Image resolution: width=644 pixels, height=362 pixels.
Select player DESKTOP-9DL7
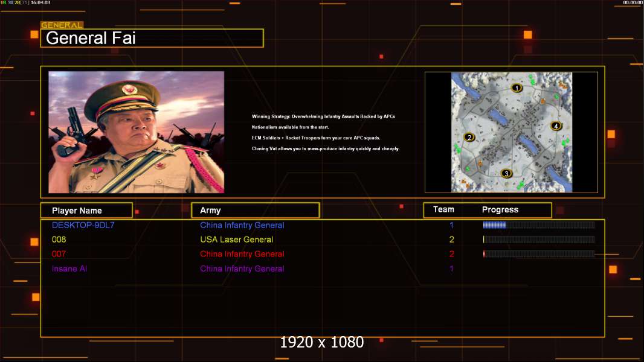[x=83, y=225]
